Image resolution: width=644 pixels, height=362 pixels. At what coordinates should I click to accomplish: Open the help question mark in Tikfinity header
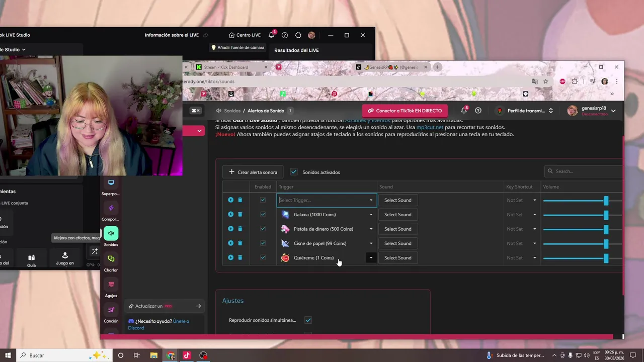coord(478,111)
